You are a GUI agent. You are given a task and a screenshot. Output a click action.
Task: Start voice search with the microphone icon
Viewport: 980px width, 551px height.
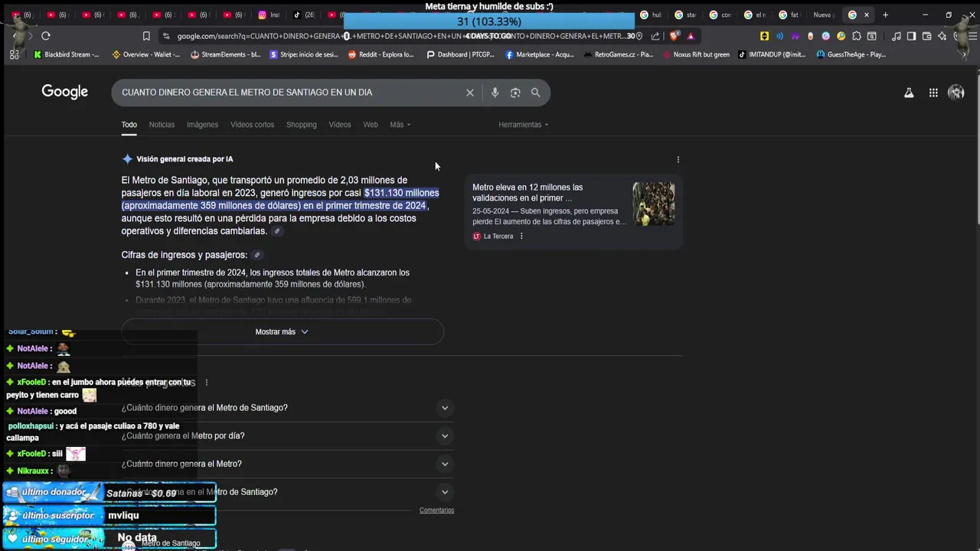pyautogui.click(x=495, y=93)
